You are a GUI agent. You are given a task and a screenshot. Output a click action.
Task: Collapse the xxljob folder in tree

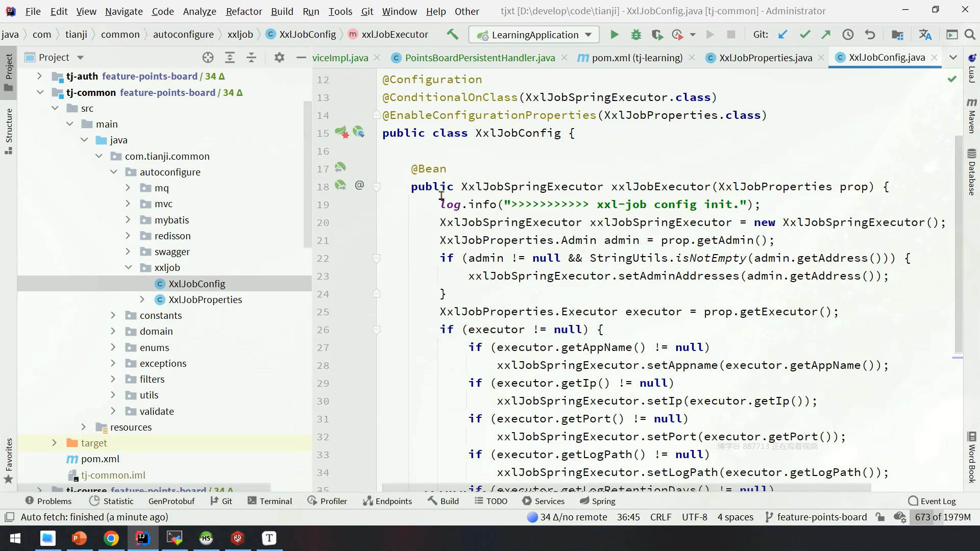[129, 267]
